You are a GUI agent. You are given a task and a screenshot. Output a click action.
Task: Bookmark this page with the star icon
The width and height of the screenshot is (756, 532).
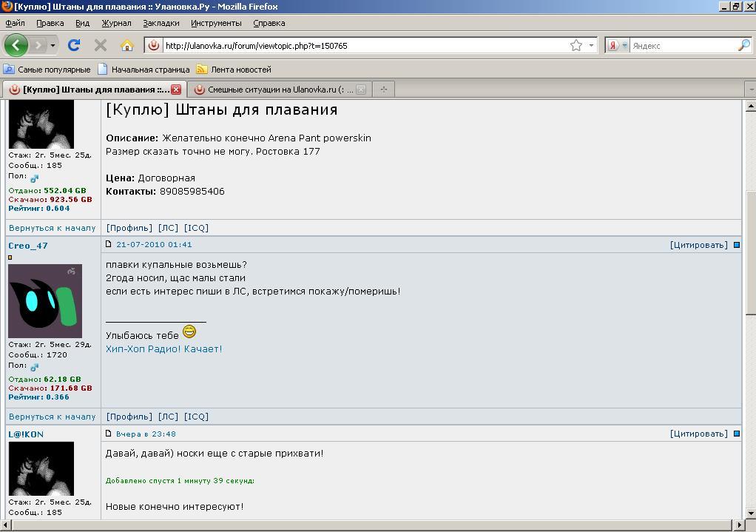[576, 45]
